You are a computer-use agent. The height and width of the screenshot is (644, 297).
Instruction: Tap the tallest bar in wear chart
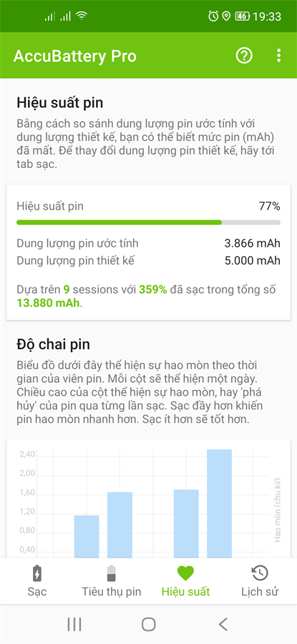[x=220, y=504]
